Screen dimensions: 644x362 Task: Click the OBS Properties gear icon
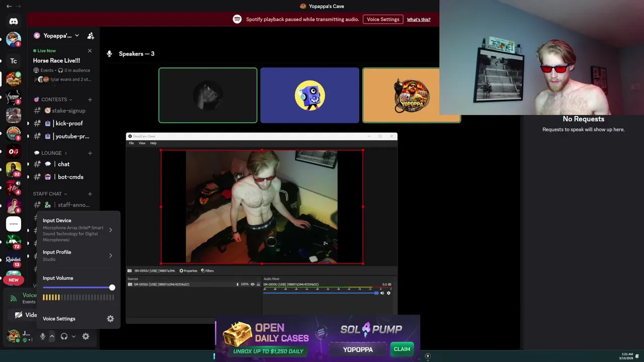point(181,270)
